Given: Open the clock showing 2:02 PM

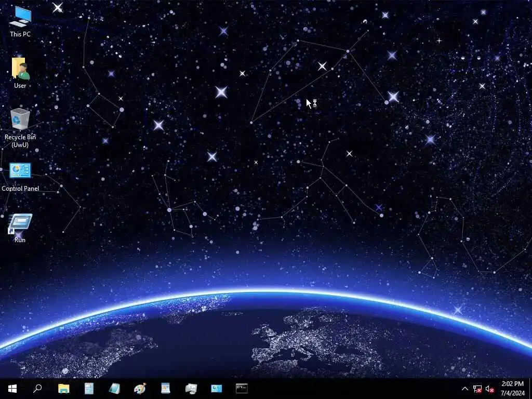Looking at the screenshot, I should coord(512,389).
